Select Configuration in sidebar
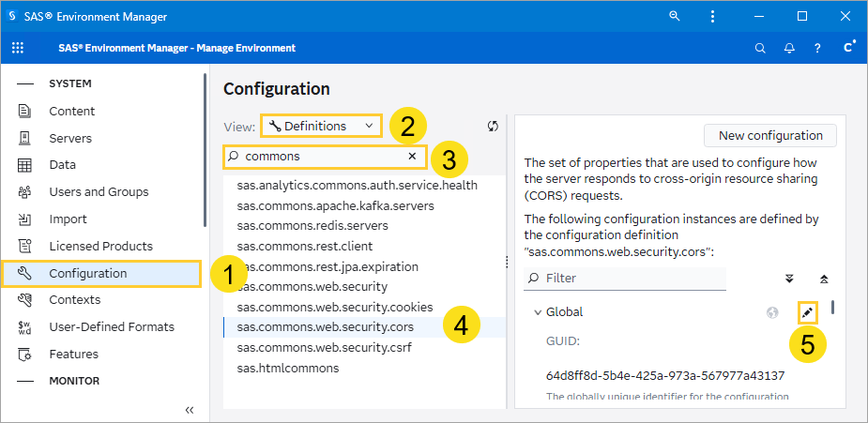Image resolution: width=868 pixels, height=423 pixels. point(101,274)
